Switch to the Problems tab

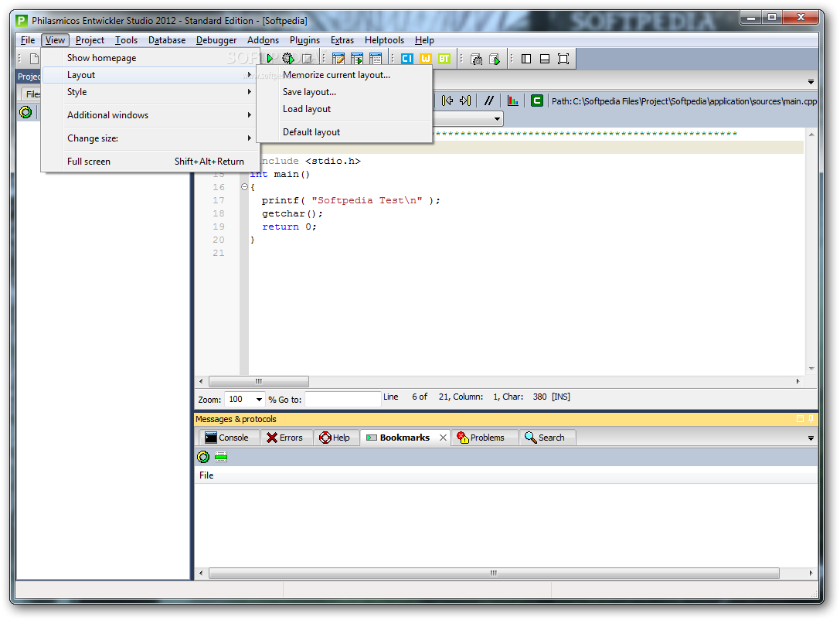tap(485, 438)
